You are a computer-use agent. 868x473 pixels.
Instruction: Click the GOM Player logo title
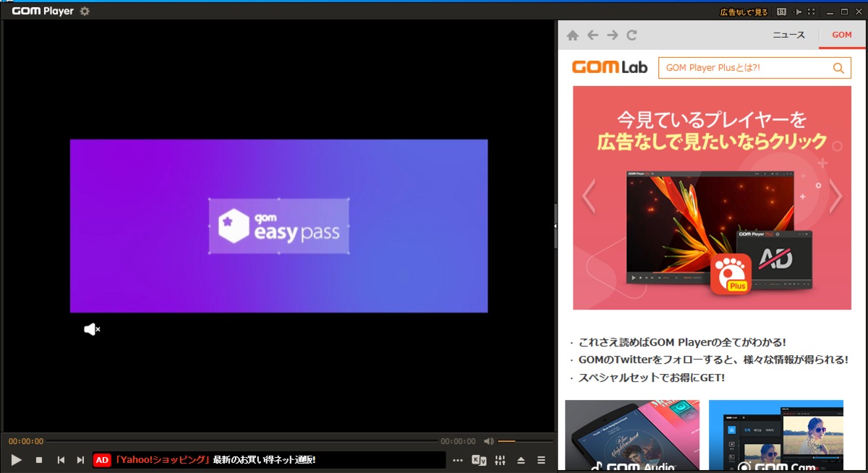(x=43, y=12)
